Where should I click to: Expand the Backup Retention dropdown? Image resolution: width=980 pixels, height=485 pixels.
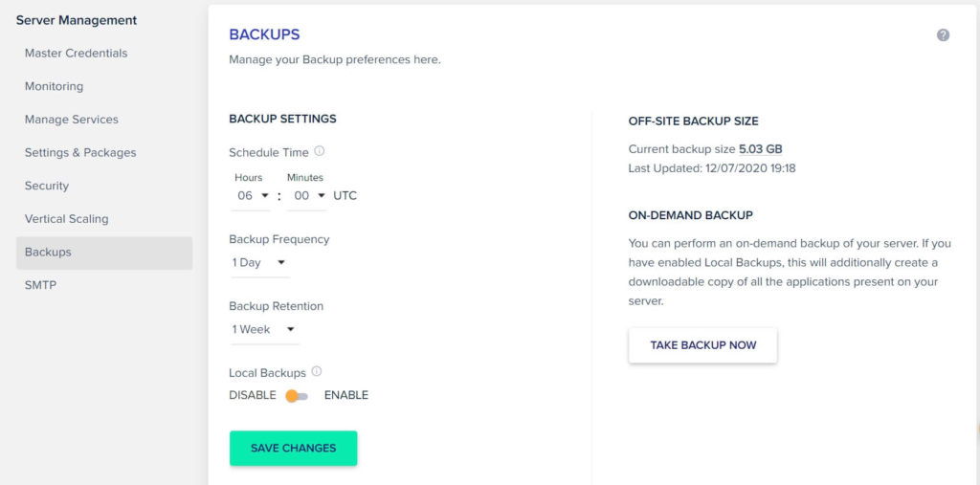[x=263, y=329]
